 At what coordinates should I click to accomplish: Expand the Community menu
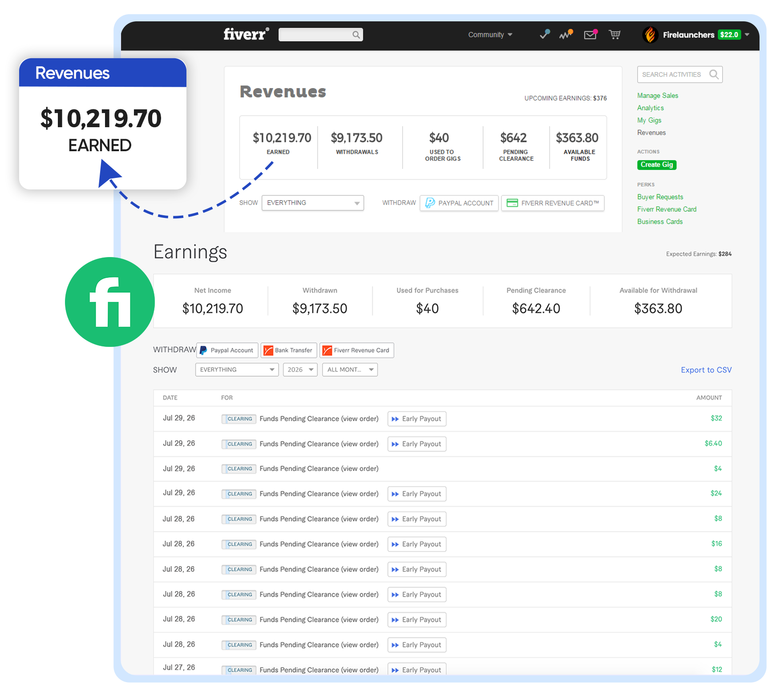[x=490, y=35]
